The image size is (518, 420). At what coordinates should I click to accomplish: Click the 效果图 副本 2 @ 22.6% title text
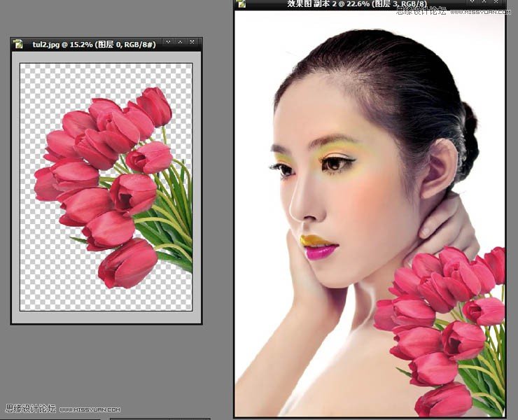(x=357, y=3)
